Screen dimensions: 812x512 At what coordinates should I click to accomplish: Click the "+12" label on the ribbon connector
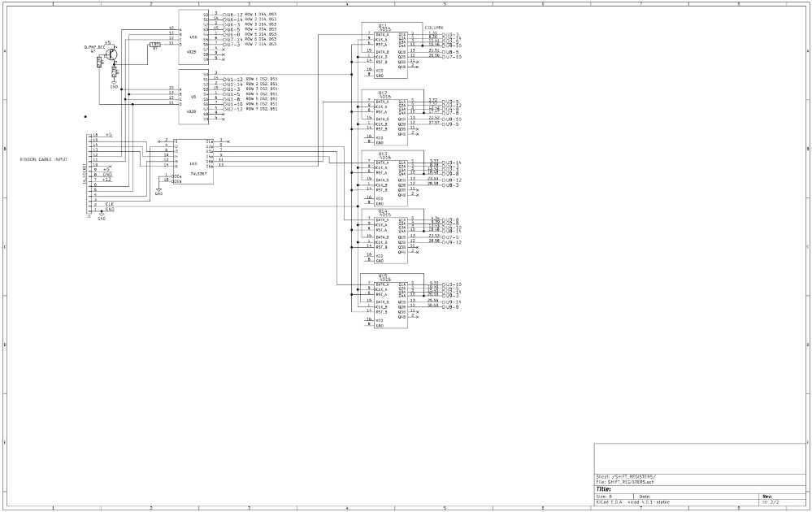pos(106,179)
